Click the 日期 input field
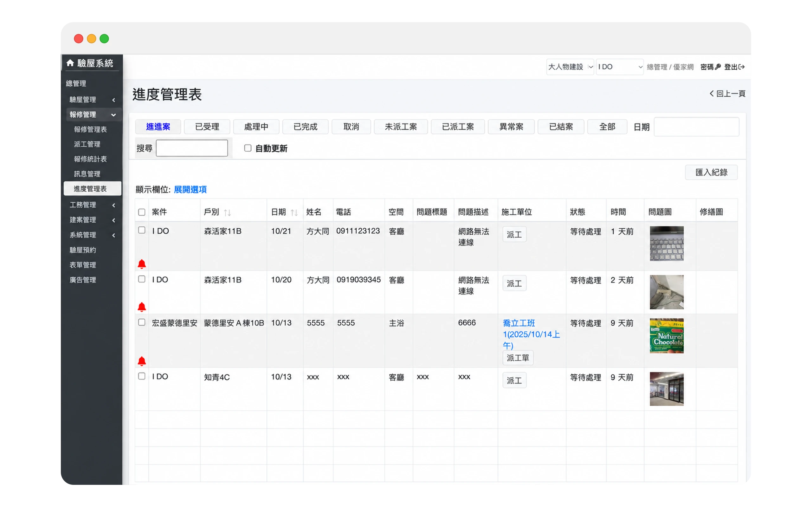The height and width of the screenshot is (507, 812). [697, 127]
